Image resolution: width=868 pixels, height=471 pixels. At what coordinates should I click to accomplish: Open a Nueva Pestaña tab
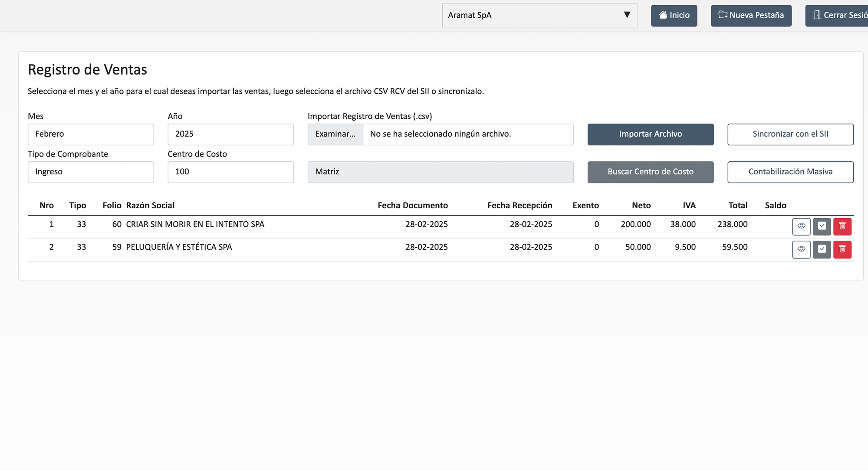click(x=751, y=16)
